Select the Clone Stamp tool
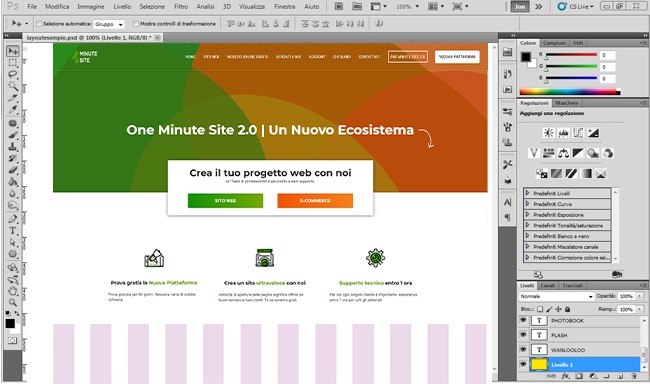650x384 pixels. tap(13, 147)
